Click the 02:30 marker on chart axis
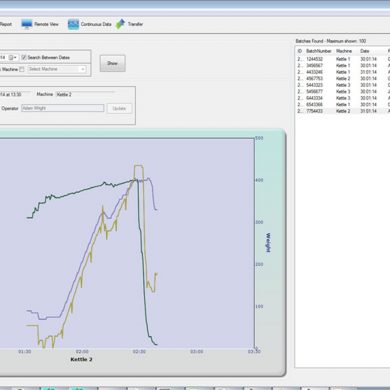The height and width of the screenshot is (390, 390). (139, 352)
